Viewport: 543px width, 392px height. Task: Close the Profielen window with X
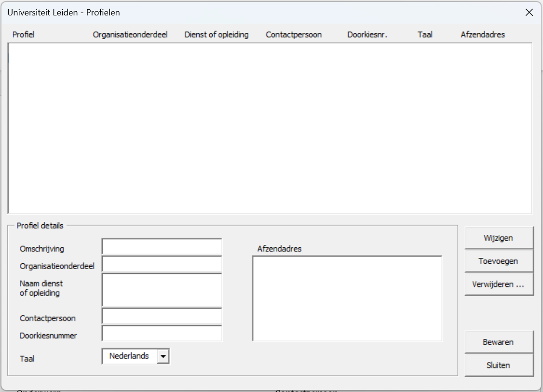coord(529,13)
